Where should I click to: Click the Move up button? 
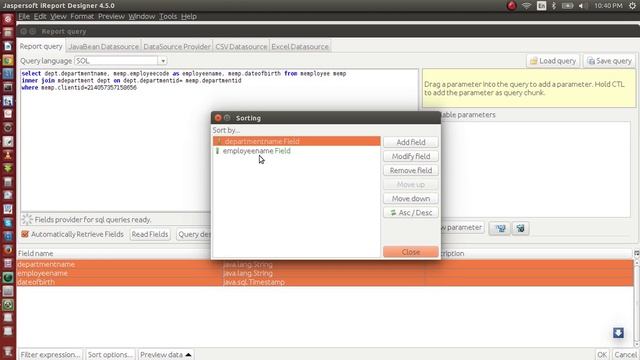(x=411, y=184)
